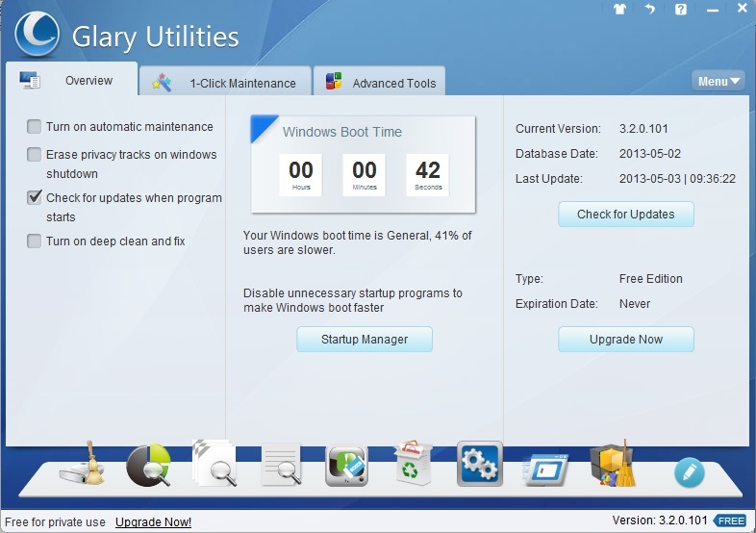Screen dimensions: 756x533
Task: Click the Upgrade Now! link in status bar
Action: [153, 522]
